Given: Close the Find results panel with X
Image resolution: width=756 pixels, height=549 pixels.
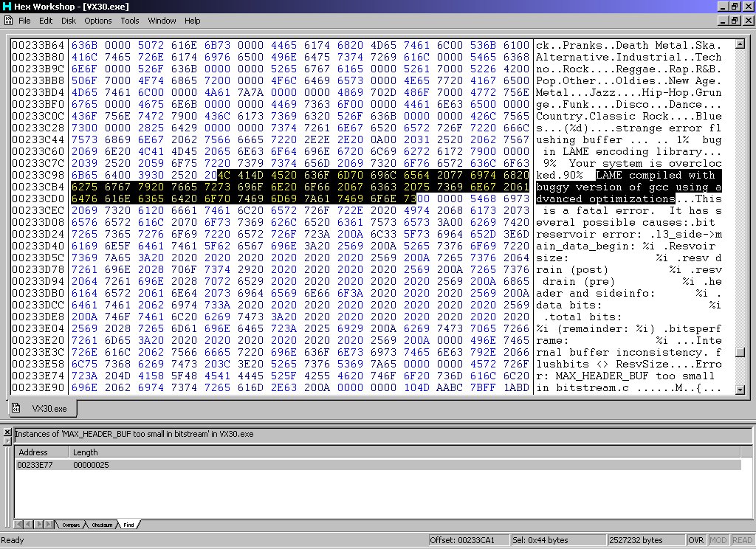Looking at the screenshot, I should click(x=7, y=432).
